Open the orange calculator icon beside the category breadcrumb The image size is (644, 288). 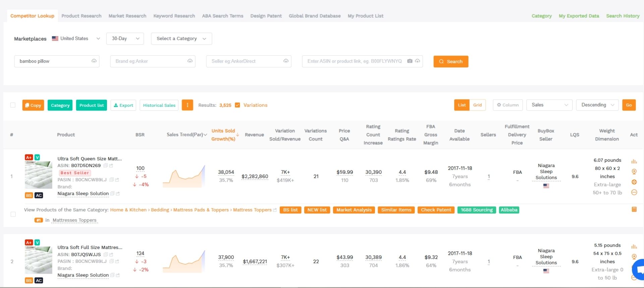(x=634, y=209)
